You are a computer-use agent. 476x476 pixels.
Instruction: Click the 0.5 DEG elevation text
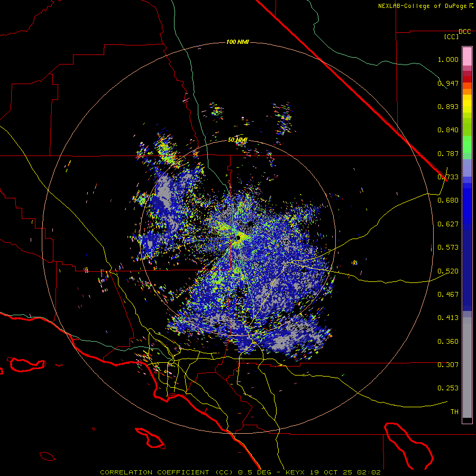255,472
